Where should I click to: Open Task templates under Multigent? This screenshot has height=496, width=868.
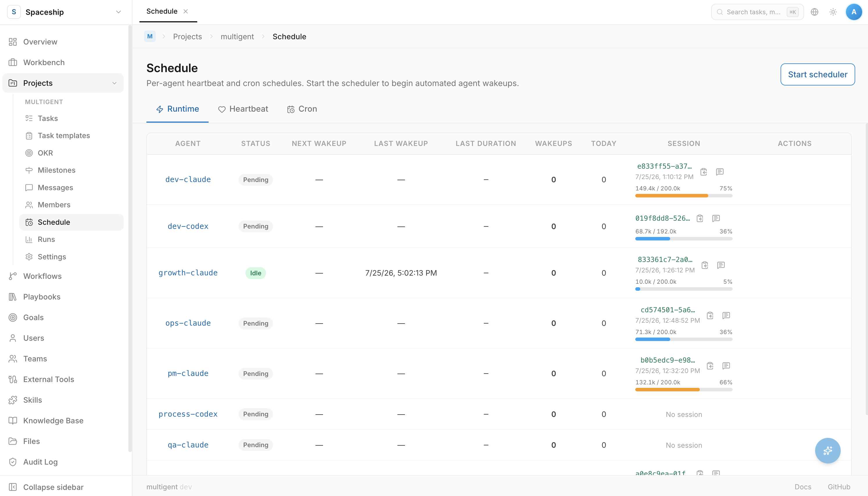[x=71, y=135]
